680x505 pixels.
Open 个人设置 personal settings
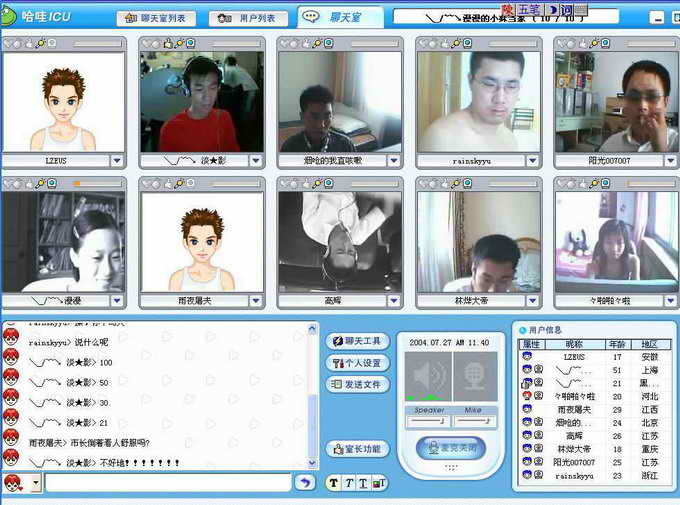pyautogui.click(x=357, y=363)
